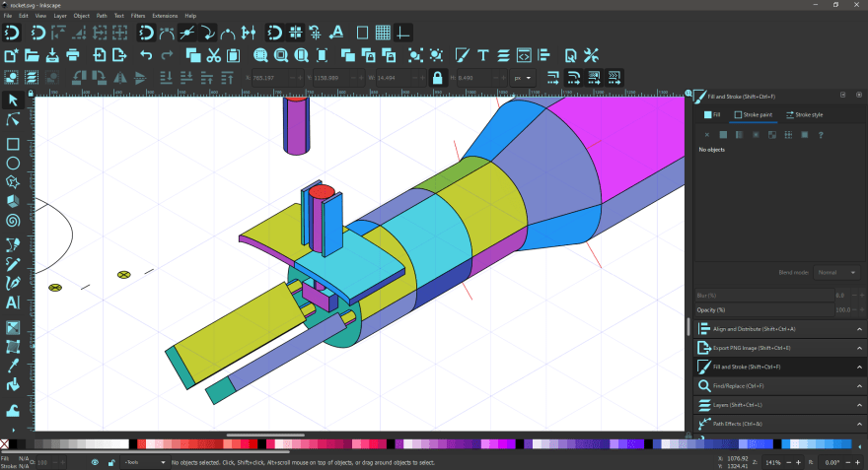Toggle snap to bounding boxes
The height and width of the screenshot is (470, 868).
pyautogui.click(x=37, y=33)
